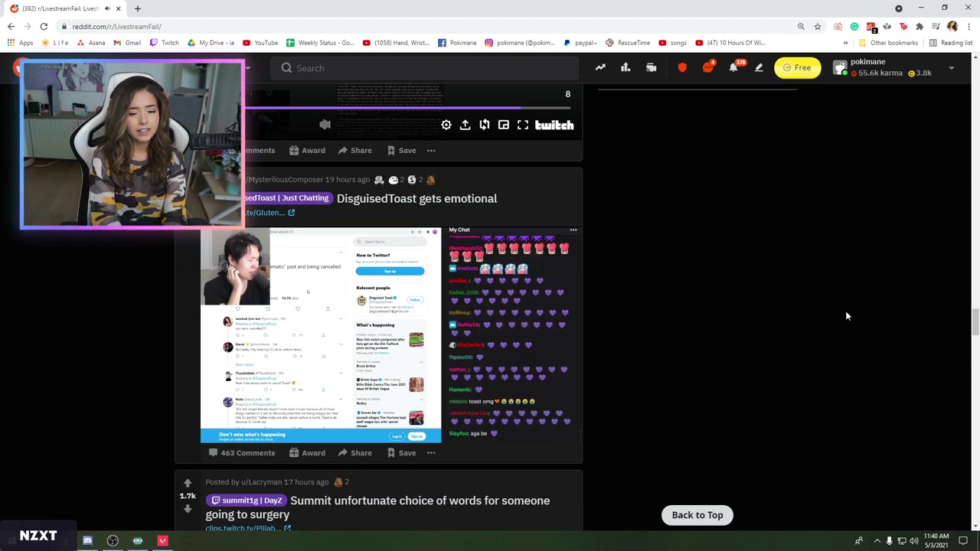Image resolution: width=980 pixels, height=551 pixels.
Task: Open chat messages icon with badge
Action: 708,67
